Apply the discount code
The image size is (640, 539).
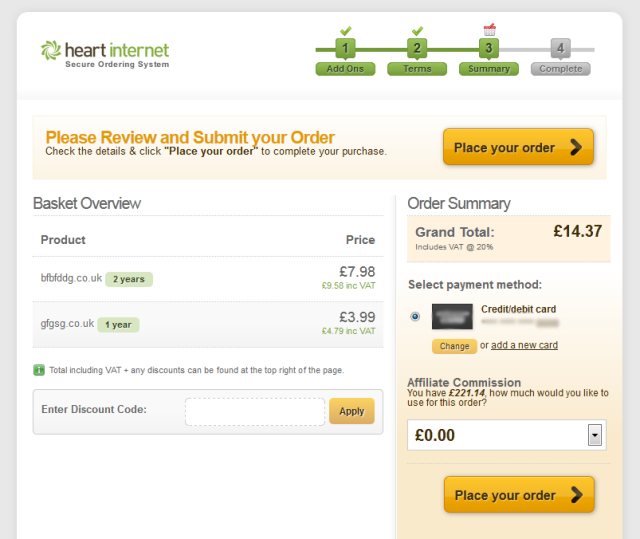352,411
